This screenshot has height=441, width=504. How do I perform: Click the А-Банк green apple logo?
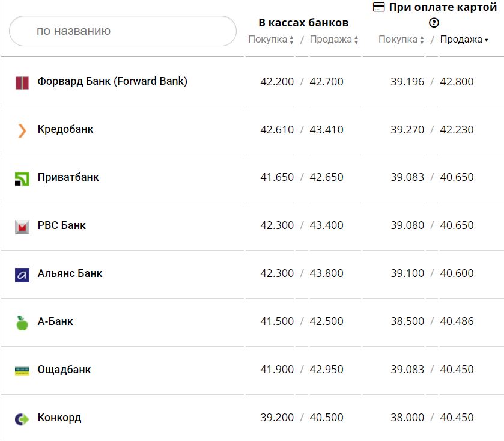pos(22,323)
